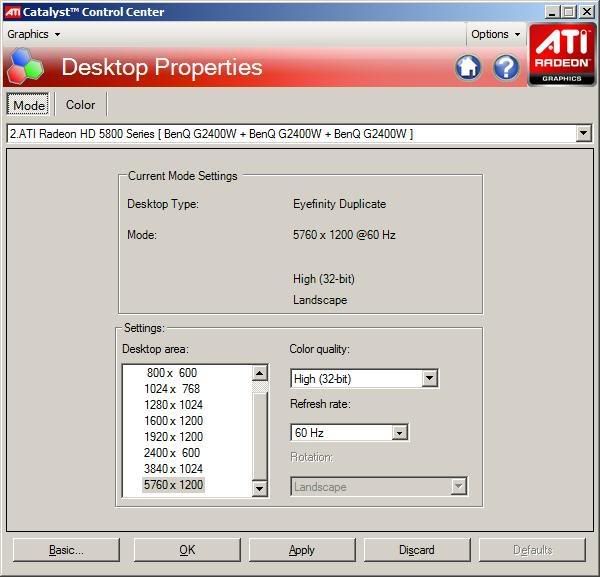This screenshot has width=600, height=577.
Task: Open the Refresh rate dropdown
Action: click(x=399, y=433)
